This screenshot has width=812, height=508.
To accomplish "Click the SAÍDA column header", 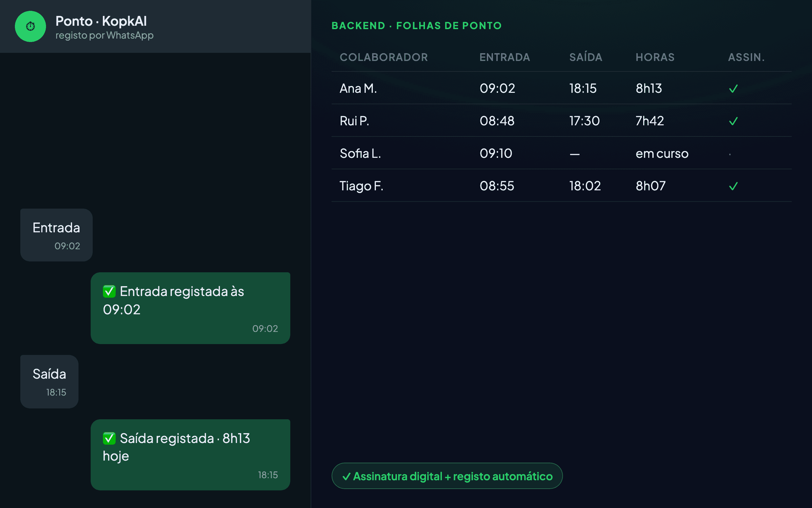I will coord(586,57).
